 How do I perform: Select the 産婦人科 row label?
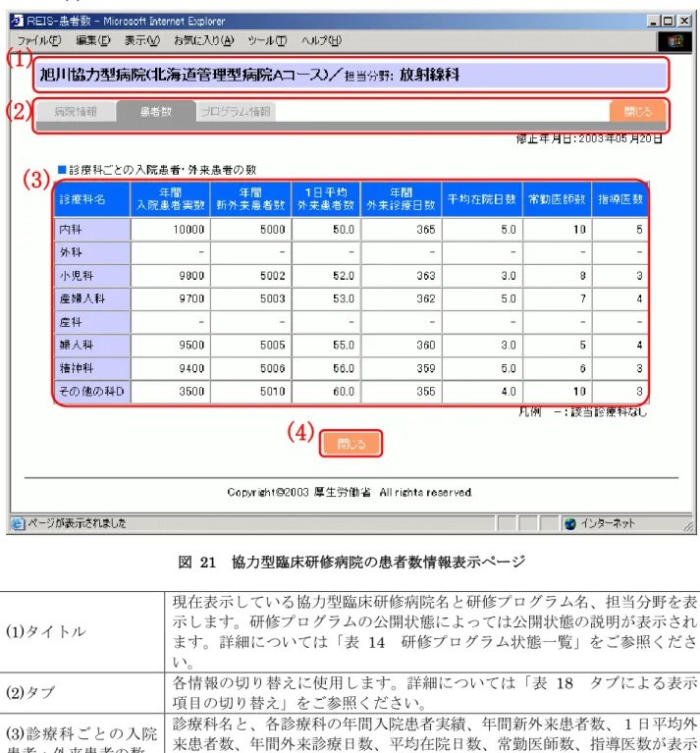[x=92, y=298]
